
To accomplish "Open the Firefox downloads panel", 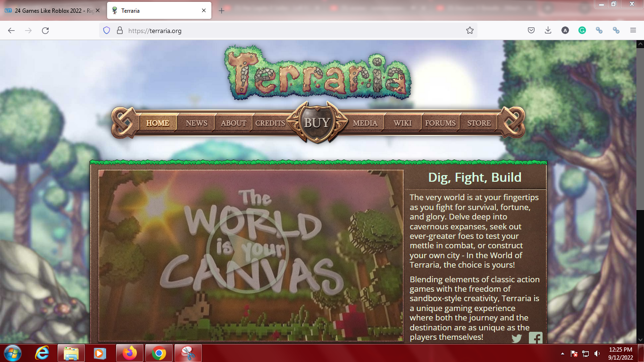I will tap(548, 30).
